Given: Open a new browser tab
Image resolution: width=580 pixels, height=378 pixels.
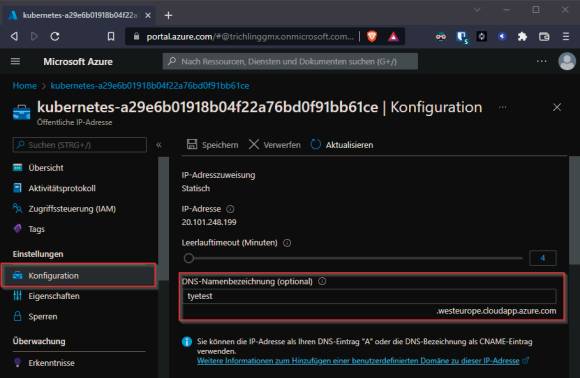Looking at the screenshot, I should tap(168, 15).
